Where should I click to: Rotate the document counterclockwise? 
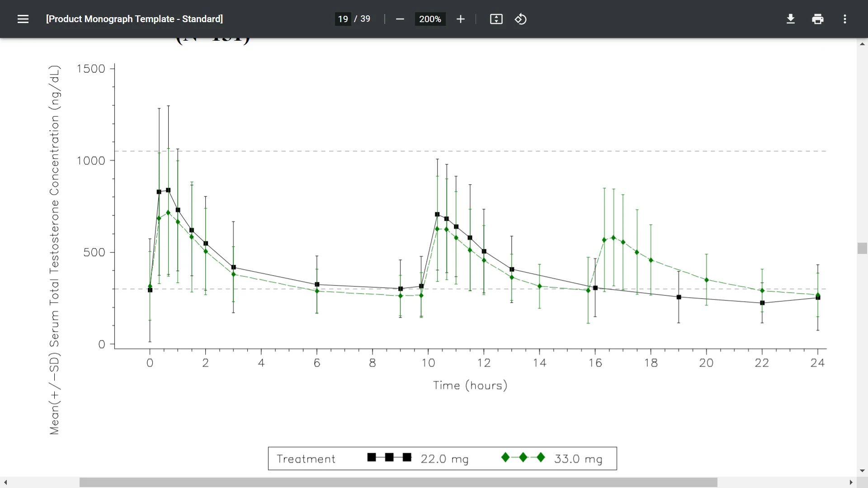tap(520, 19)
